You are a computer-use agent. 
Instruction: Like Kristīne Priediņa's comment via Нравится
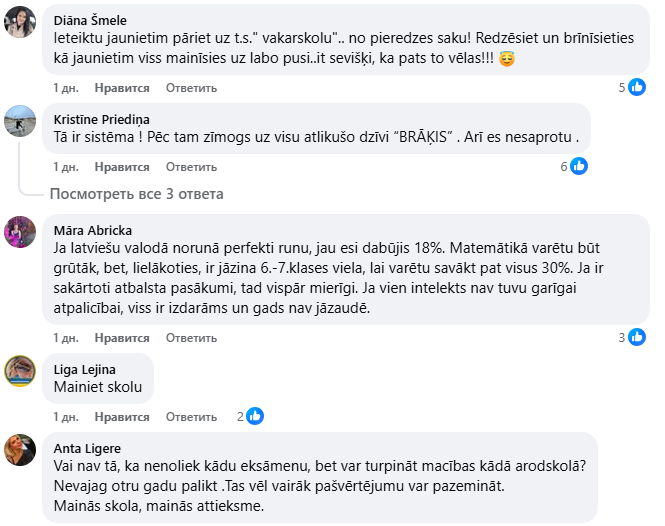tap(122, 167)
